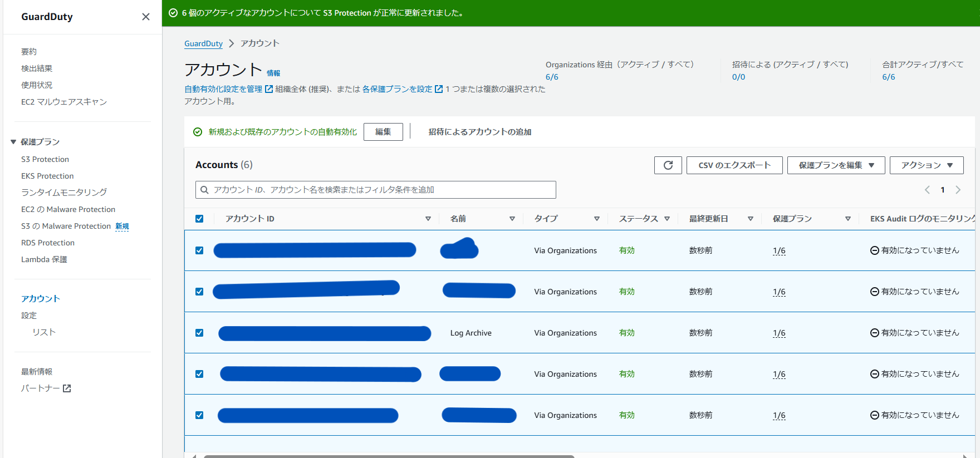Click the 編集 button for auto-enable

click(383, 132)
